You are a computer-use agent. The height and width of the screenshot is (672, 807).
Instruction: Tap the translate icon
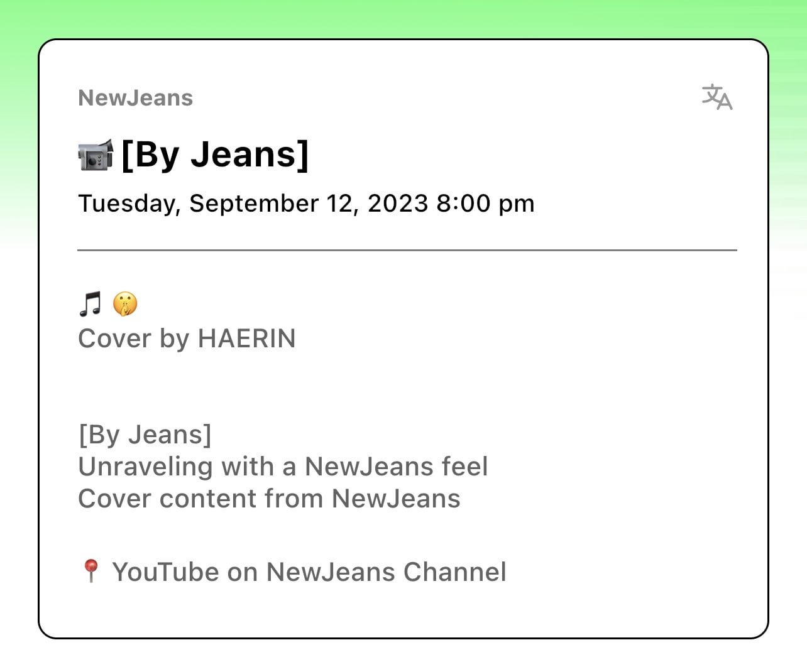click(x=717, y=97)
